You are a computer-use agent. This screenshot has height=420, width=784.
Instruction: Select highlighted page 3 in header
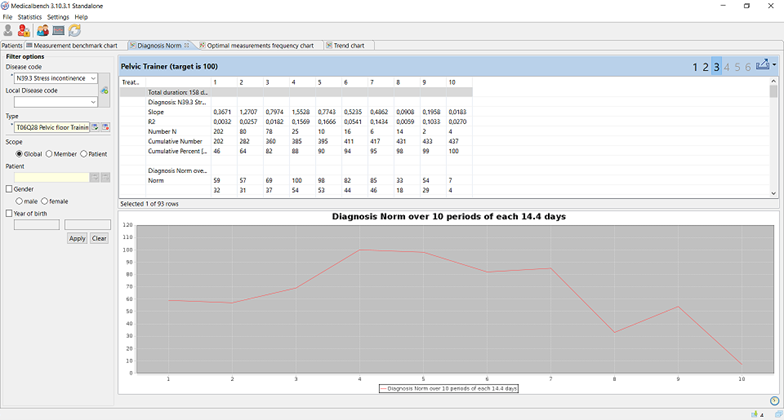[716, 66]
